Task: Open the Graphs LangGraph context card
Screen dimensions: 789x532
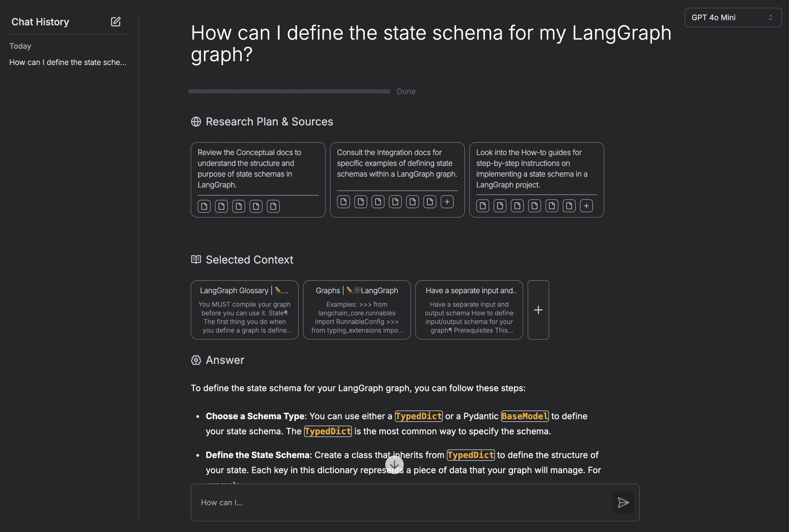Action: [356, 310]
